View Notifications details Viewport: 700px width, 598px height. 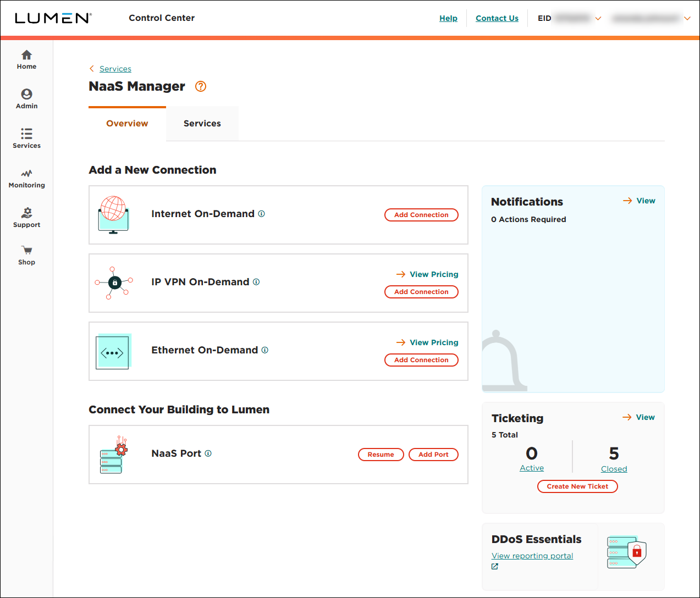646,201
